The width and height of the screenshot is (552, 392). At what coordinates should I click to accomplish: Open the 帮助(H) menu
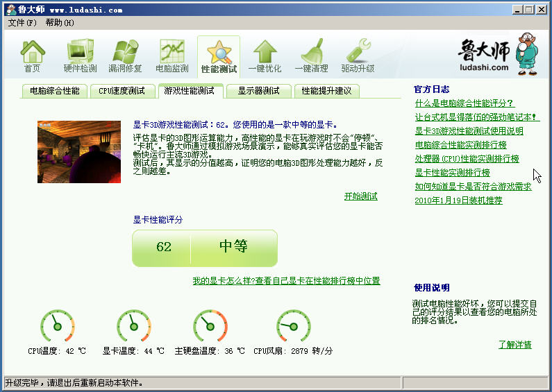(x=60, y=23)
